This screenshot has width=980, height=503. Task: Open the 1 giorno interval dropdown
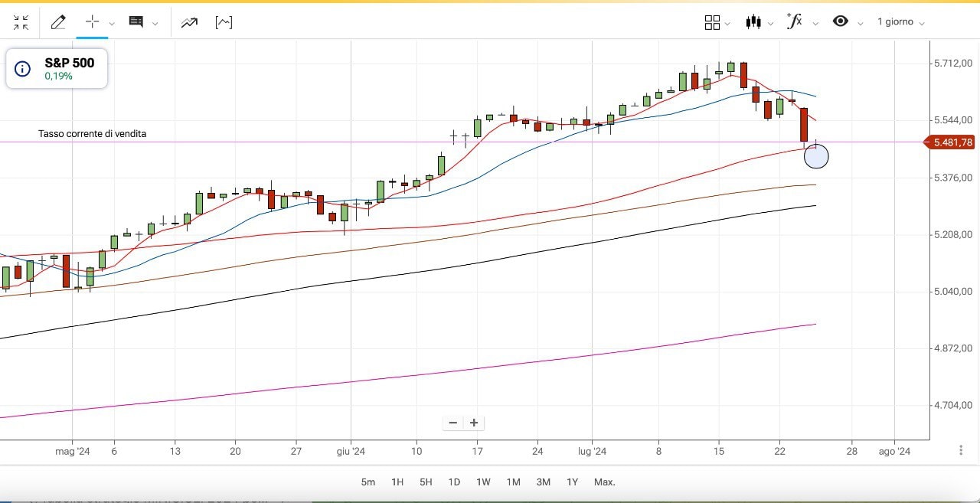pos(900,22)
